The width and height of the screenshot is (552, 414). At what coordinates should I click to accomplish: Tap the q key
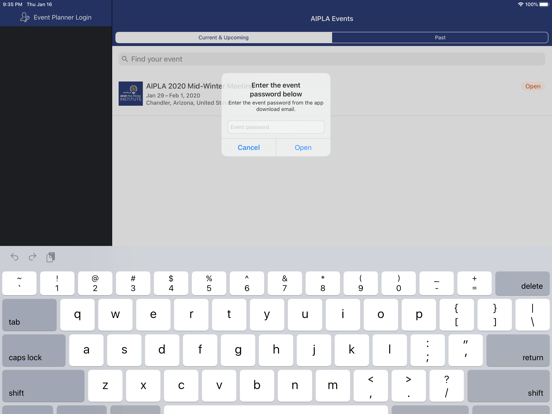[77, 315]
